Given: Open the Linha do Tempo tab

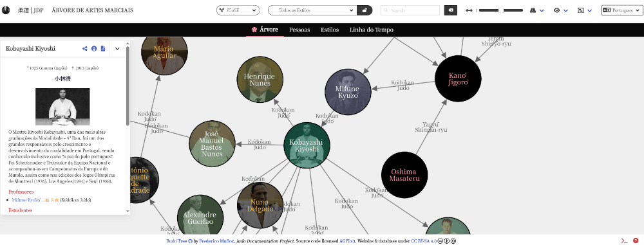Looking at the screenshot, I should point(372,30).
